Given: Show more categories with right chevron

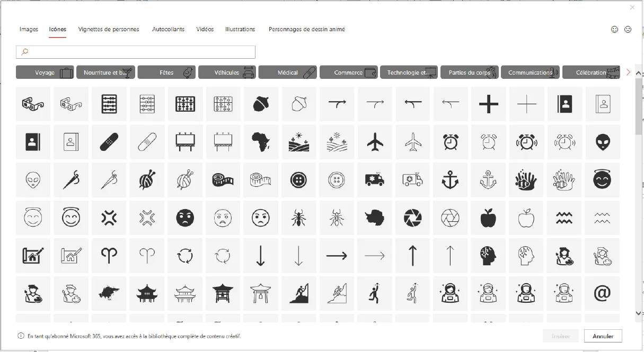Looking at the screenshot, I should 629,72.
